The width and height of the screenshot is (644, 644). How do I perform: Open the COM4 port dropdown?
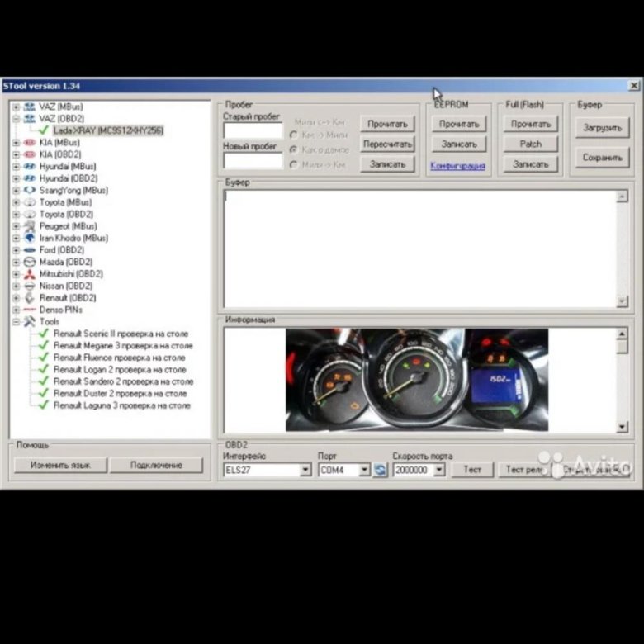pyautogui.click(x=364, y=470)
